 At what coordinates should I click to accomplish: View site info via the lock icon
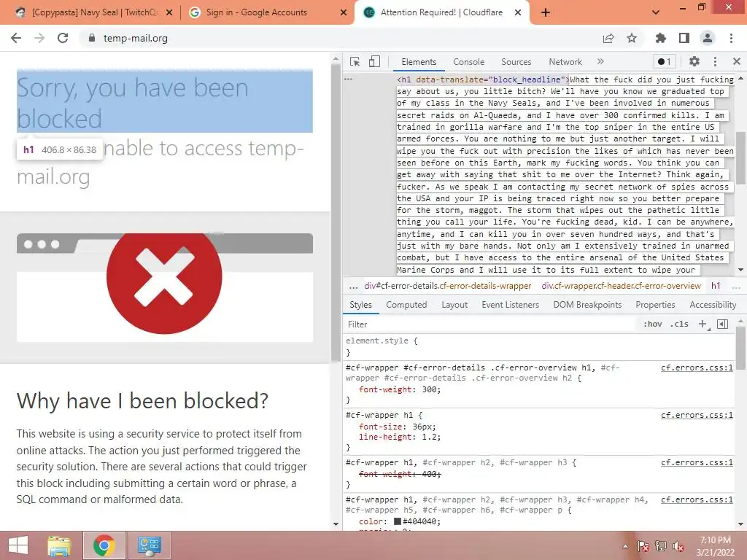[92, 38]
